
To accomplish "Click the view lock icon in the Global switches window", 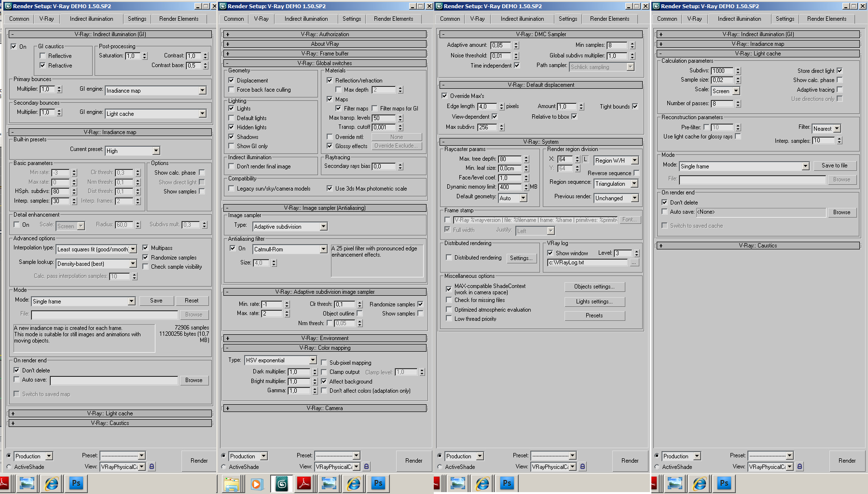I will tap(367, 467).
